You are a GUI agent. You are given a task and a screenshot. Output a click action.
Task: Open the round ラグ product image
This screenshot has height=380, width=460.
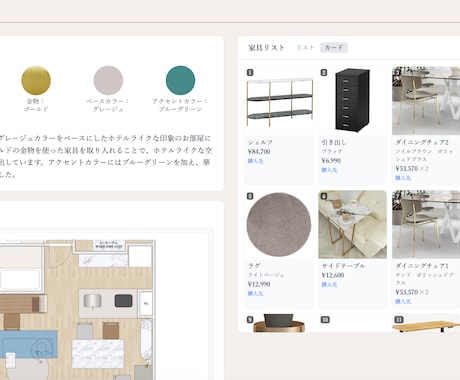(x=279, y=225)
